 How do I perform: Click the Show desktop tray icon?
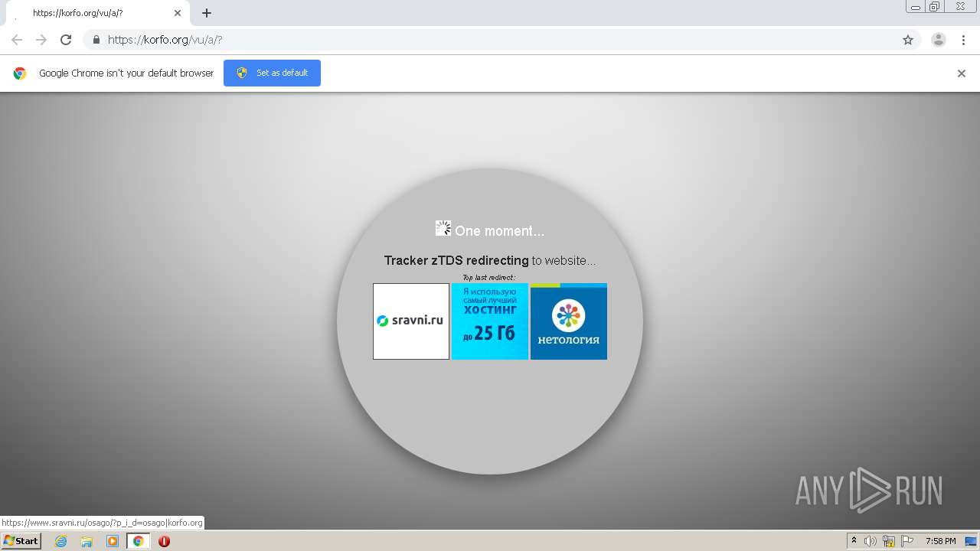click(972, 541)
